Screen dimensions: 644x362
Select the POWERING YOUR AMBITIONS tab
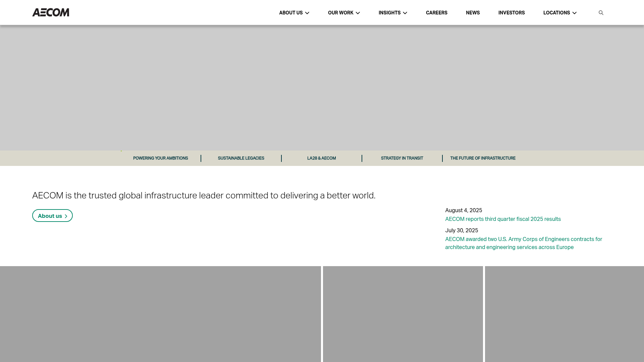point(160,158)
